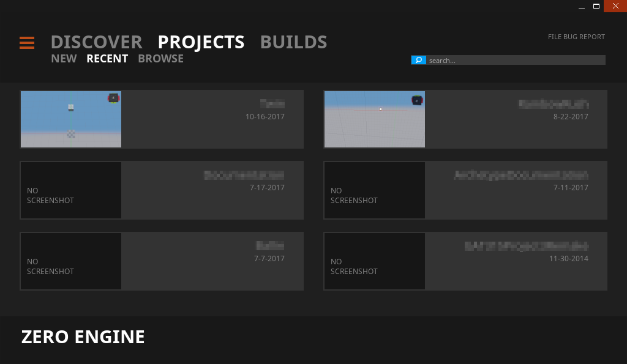Open the Builds tab
The height and width of the screenshot is (364, 627).
293,42
